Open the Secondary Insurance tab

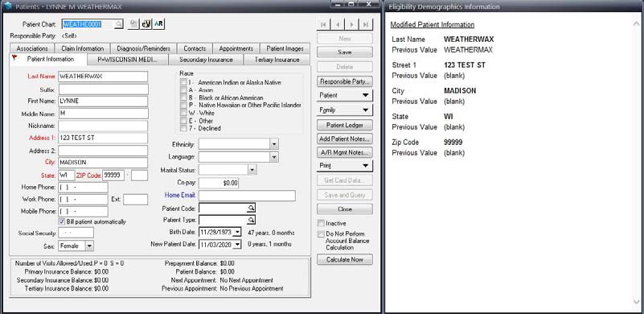[206, 60]
